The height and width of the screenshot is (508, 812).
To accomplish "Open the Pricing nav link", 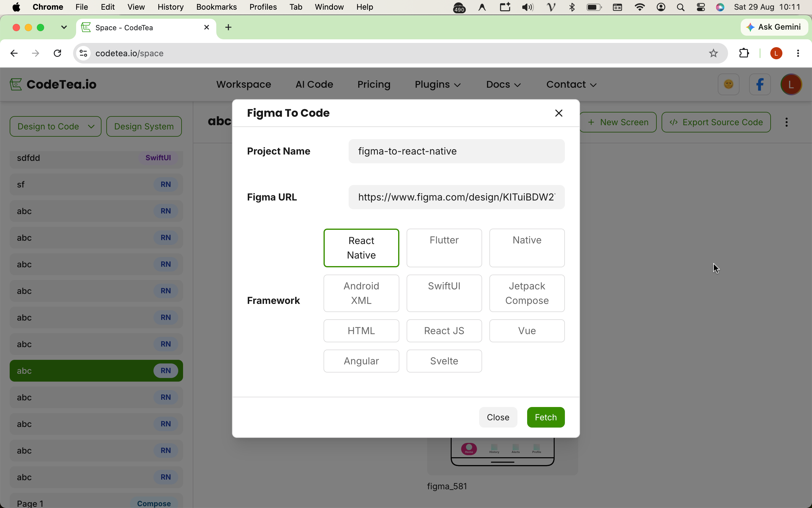I will click(374, 84).
